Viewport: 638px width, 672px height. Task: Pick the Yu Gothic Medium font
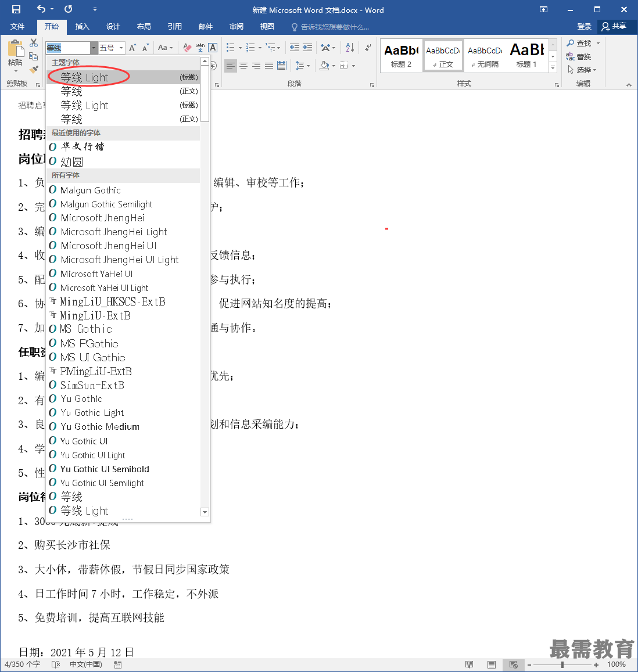(x=123, y=426)
